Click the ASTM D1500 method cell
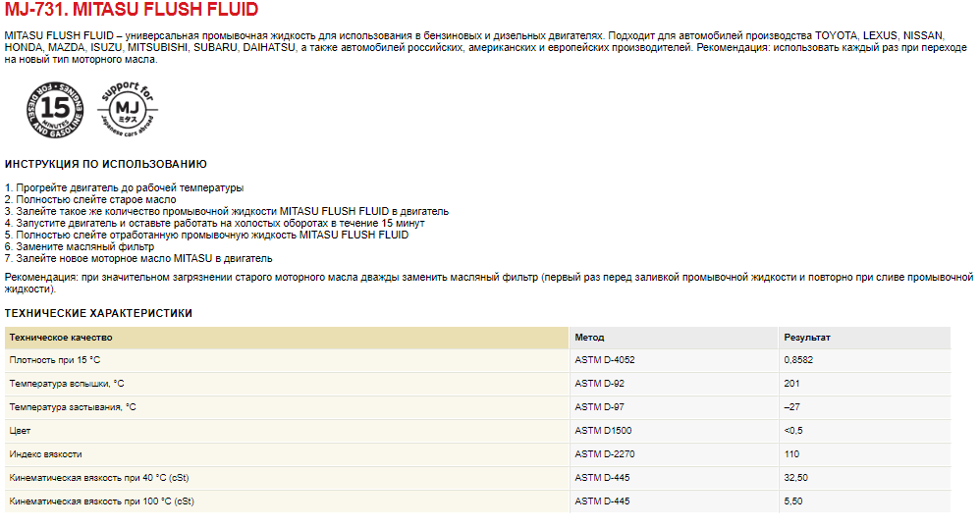The height and width of the screenshot is (527, 980). click(674, 431)
